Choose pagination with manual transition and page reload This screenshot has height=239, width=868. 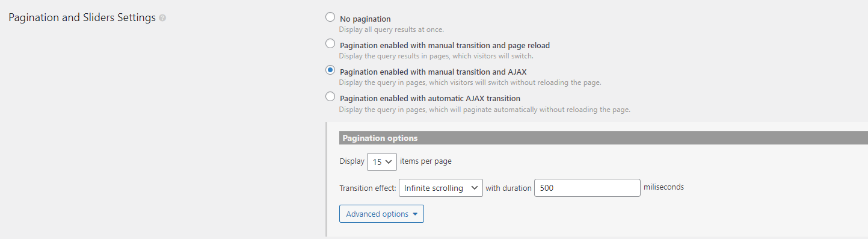point(330,44)
